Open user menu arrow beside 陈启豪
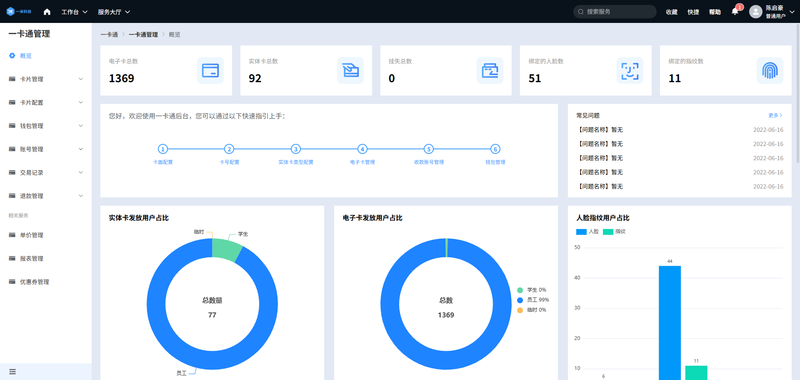This screenshot has height=380, width=800. 791,12
